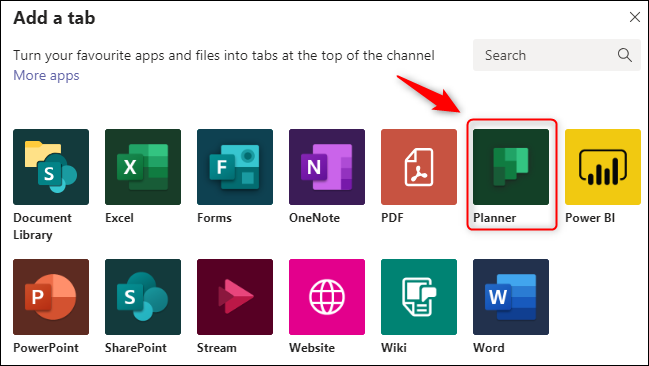This screenshot has height=366, width=649.
Task: Click the "Stream" label text
Action: coord(216,348)
